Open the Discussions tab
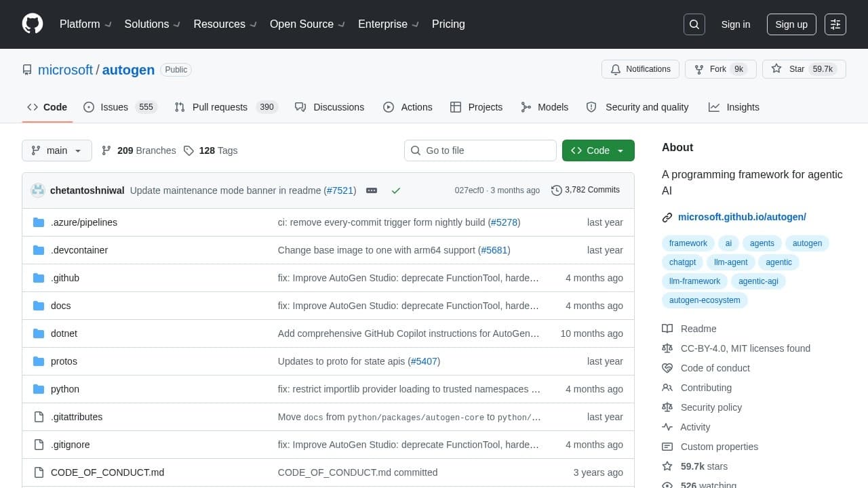The width and height of the screenshot is (868, 488). [x=330, y=107]
